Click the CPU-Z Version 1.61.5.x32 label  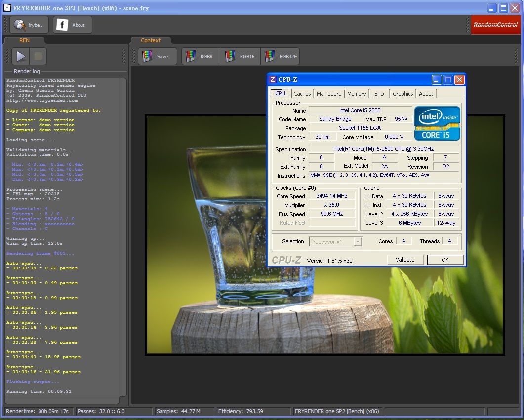click(329, 261)
